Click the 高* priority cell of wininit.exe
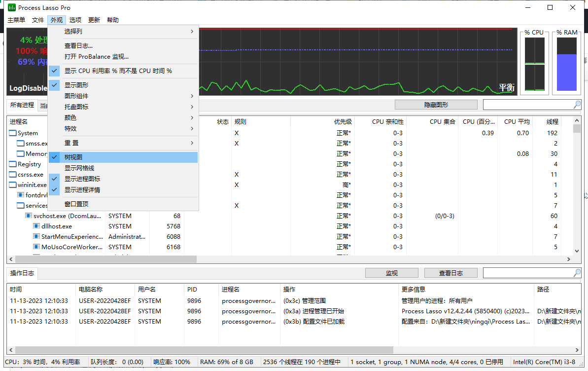 [x=346, y=185]
